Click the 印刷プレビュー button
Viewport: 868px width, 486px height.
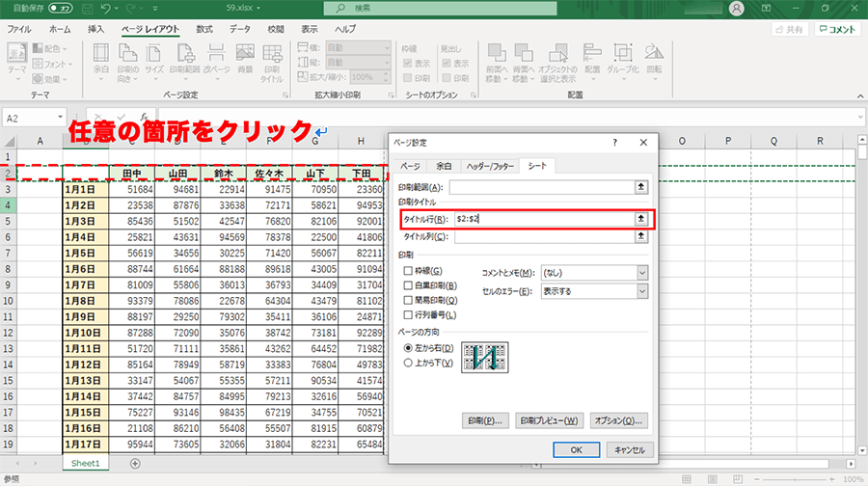click(x=550, y=420)
